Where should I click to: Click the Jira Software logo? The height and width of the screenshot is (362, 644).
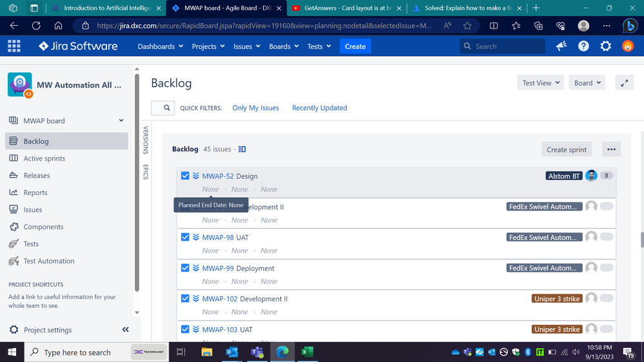coord(78,46)
